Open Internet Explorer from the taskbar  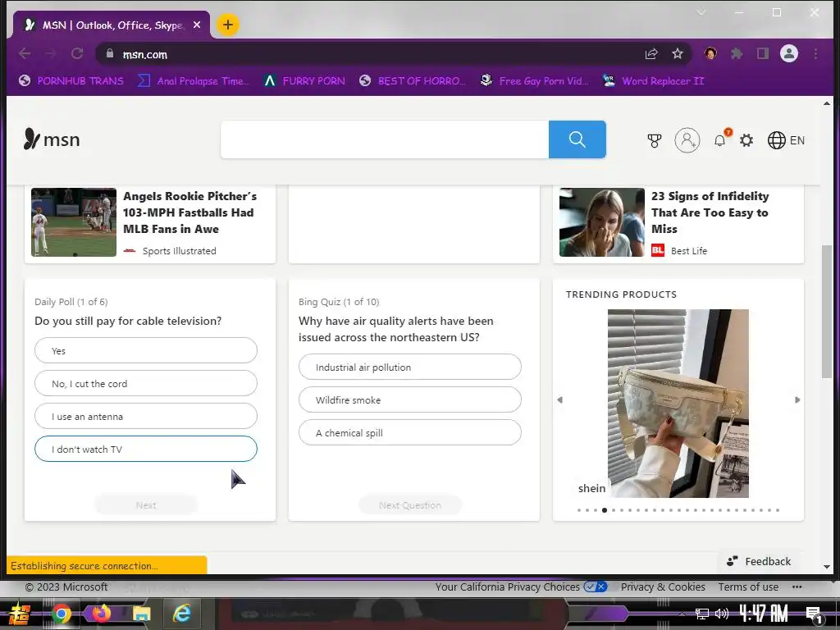(181, 614)
